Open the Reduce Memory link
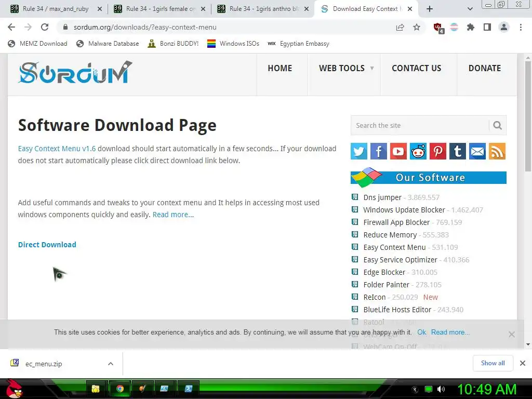532x399 pixels. (390, 235)
